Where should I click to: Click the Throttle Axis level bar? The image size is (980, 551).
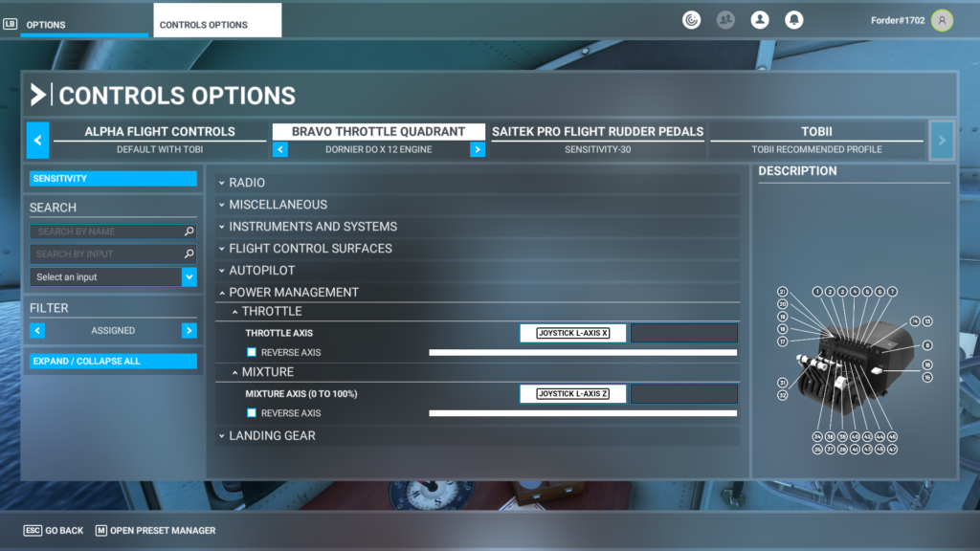click(x=583, y=352)
